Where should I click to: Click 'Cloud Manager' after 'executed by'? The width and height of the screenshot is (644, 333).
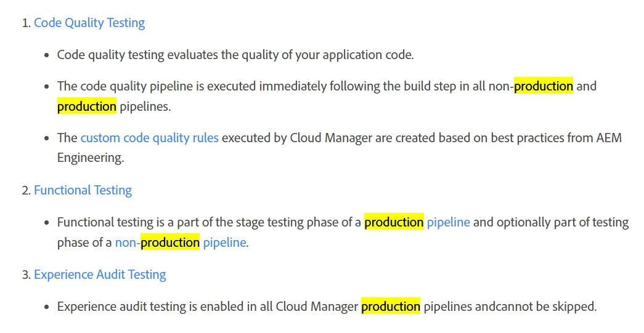click(x=330, y=138)
